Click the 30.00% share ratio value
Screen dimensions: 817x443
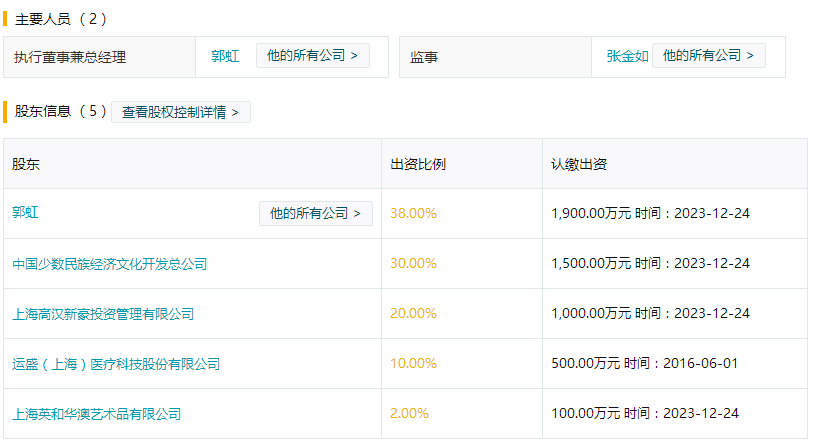[413, 264]
